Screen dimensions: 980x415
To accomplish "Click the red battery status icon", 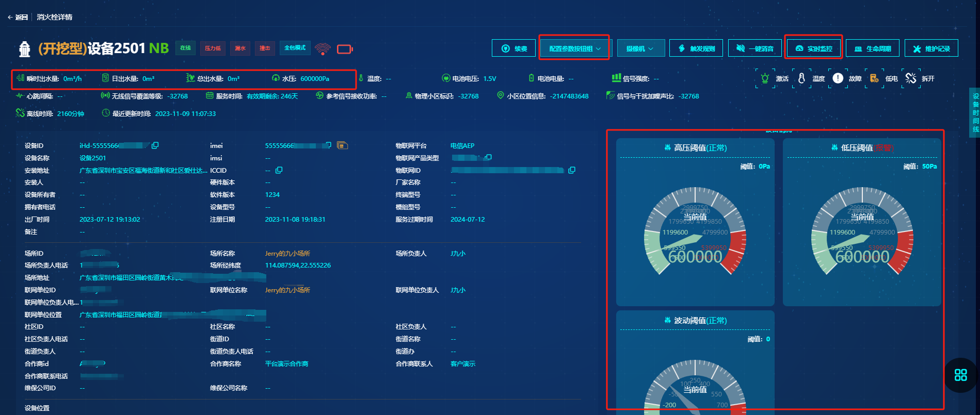I will point(345,49).
